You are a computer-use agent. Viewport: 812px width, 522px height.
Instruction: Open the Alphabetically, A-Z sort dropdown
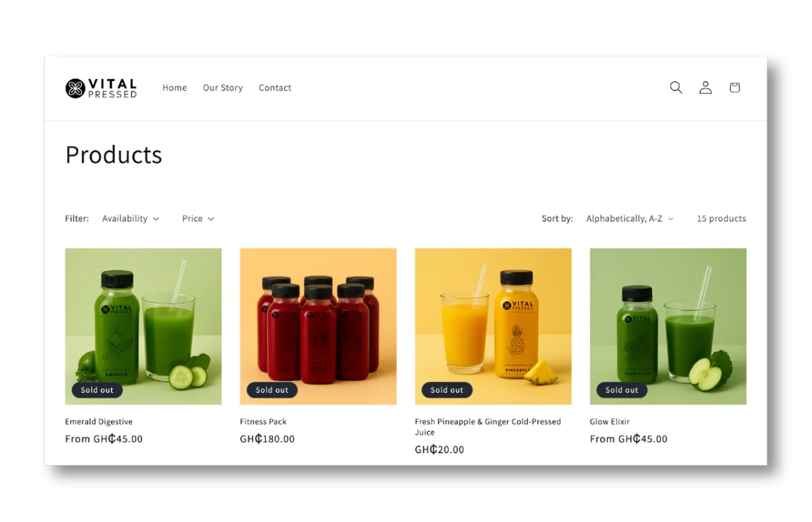click(x=630, y=218)
